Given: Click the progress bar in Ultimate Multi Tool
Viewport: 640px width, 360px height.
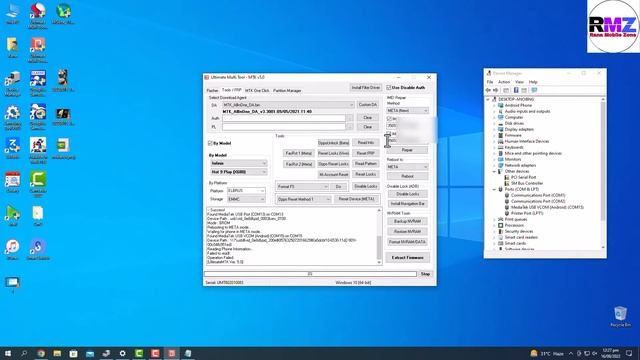Looking at the screenshot, I should point(310,274).
